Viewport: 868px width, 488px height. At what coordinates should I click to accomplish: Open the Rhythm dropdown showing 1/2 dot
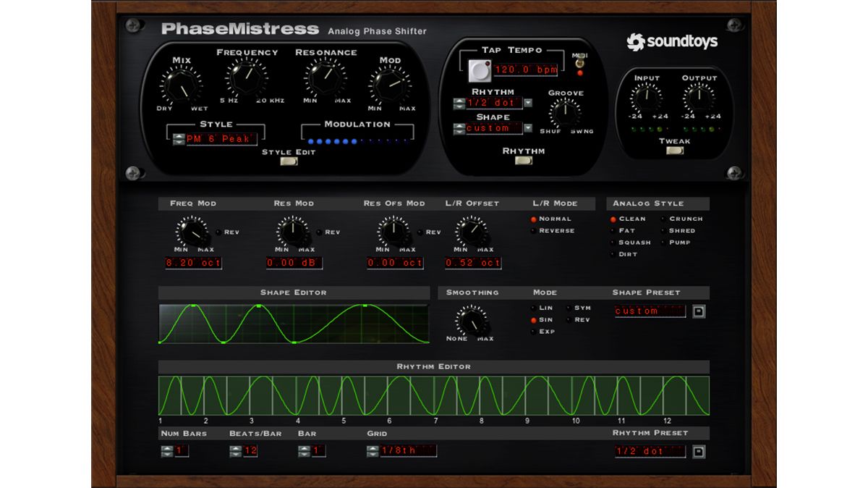click(529, 103)
